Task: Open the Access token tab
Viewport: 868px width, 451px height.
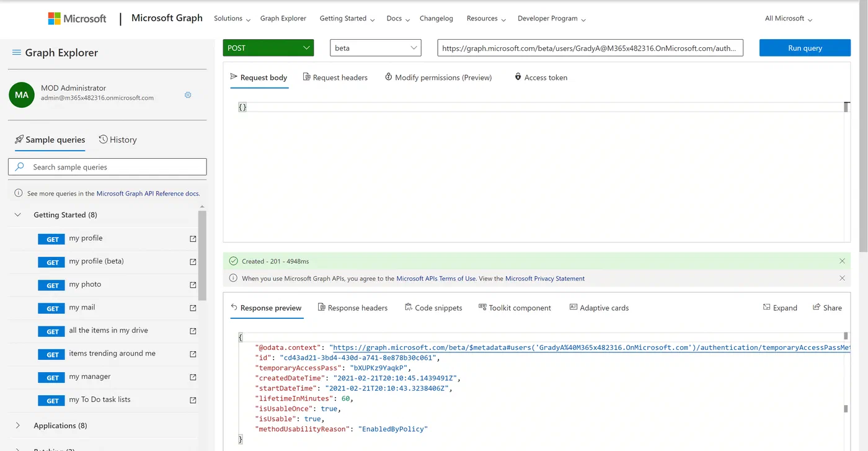Action: (x=541, y=78)
